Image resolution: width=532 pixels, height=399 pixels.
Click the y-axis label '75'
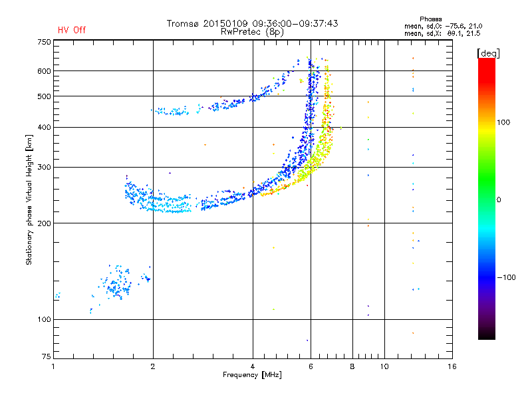point(47,356)
